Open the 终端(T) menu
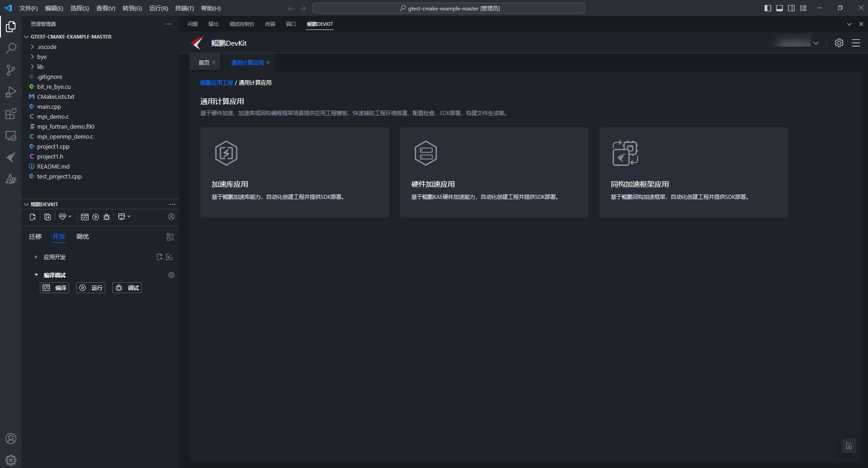The image size is (868, 468). point(184,8)
